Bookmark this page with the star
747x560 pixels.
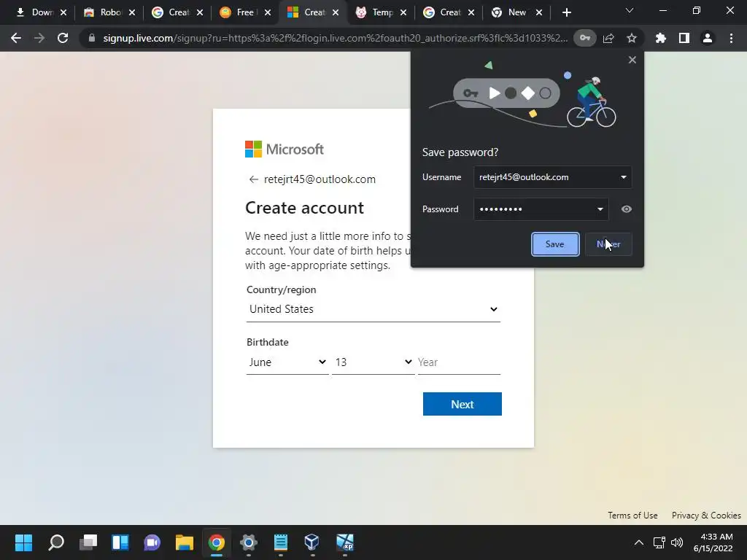tap(632, 38)
